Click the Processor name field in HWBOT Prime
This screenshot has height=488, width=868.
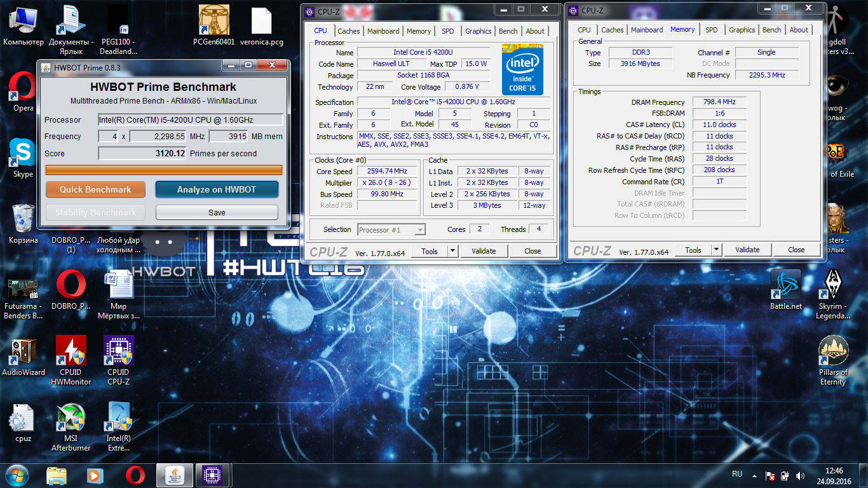point(191,119)
